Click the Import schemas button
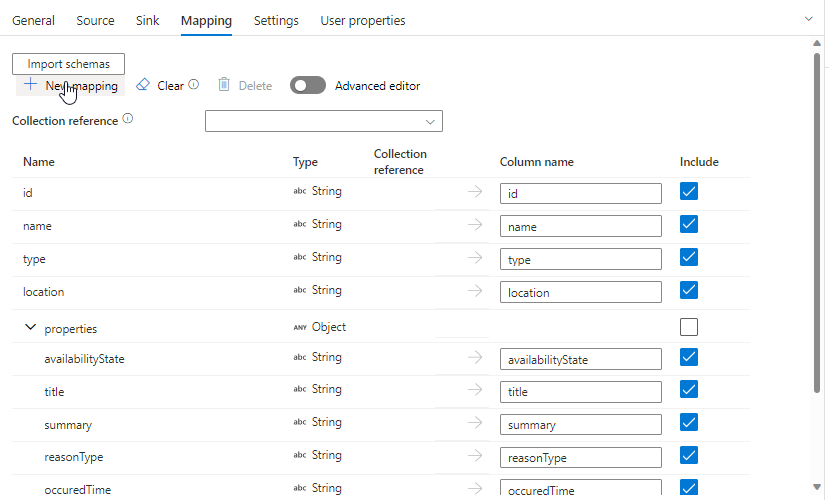Screen dimensions: 829x500 [69, 64]
